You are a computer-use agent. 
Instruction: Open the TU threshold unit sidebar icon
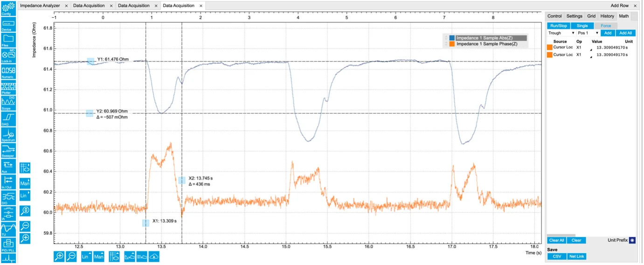(x=8, y=229)
